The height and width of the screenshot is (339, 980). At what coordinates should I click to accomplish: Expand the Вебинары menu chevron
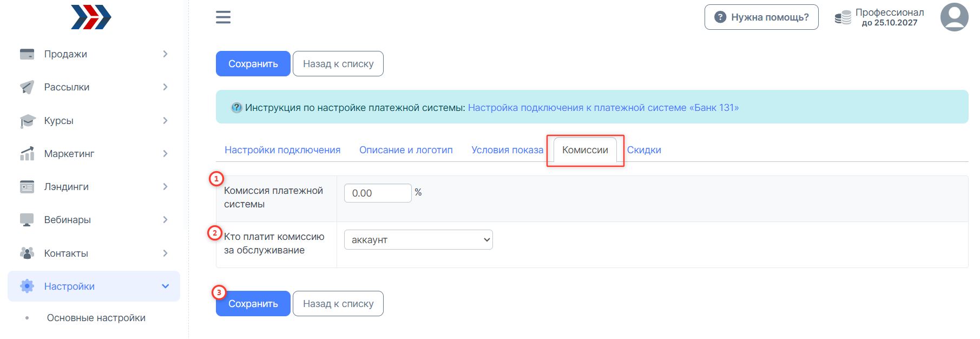coord(165,220)
